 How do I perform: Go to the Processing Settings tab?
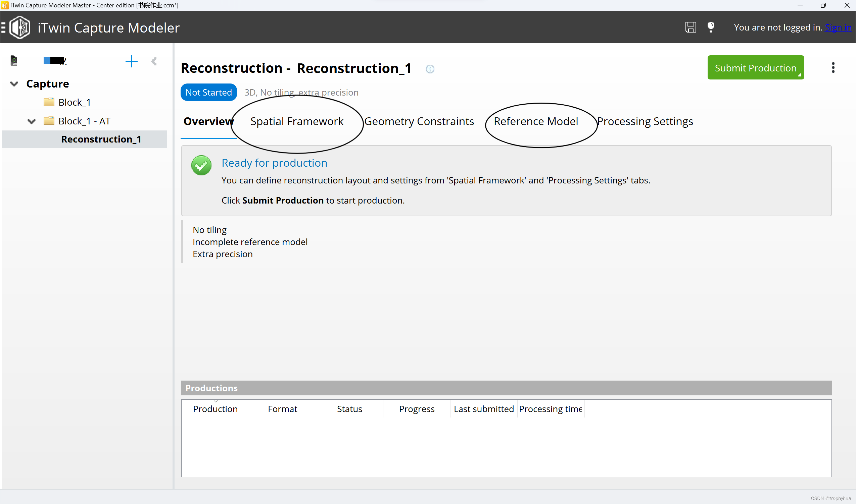click(x=645, y=121)
